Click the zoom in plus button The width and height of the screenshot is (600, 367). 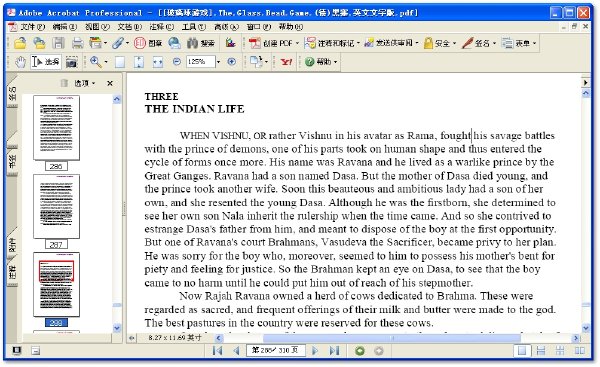tap(232, 62)
